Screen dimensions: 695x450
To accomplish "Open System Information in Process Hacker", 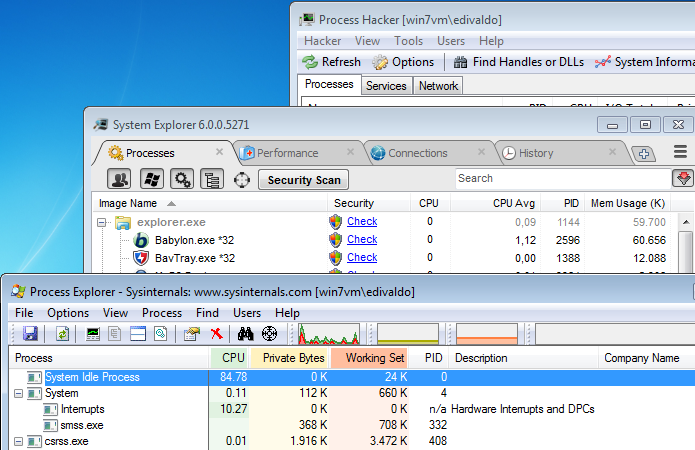I will tap(644, 62).
